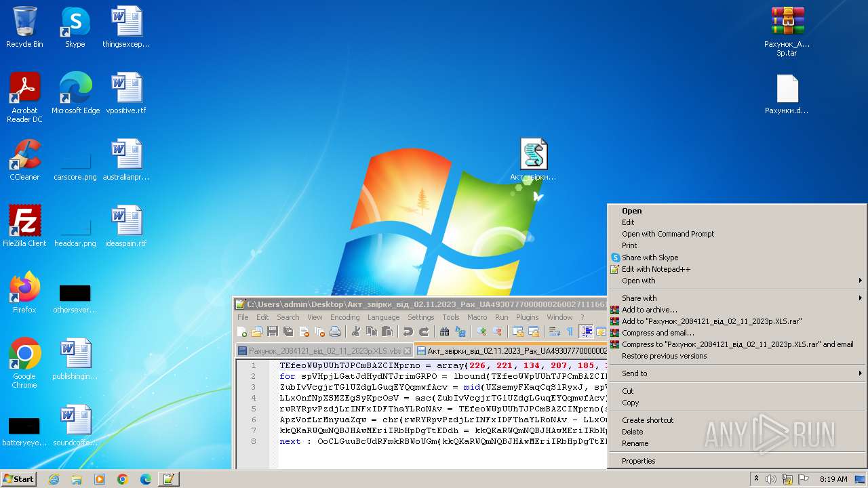This screenshot has height=488, width=868.
Task: Click the Save icon in Notepad++ toolbar
Action: point(273,331)
